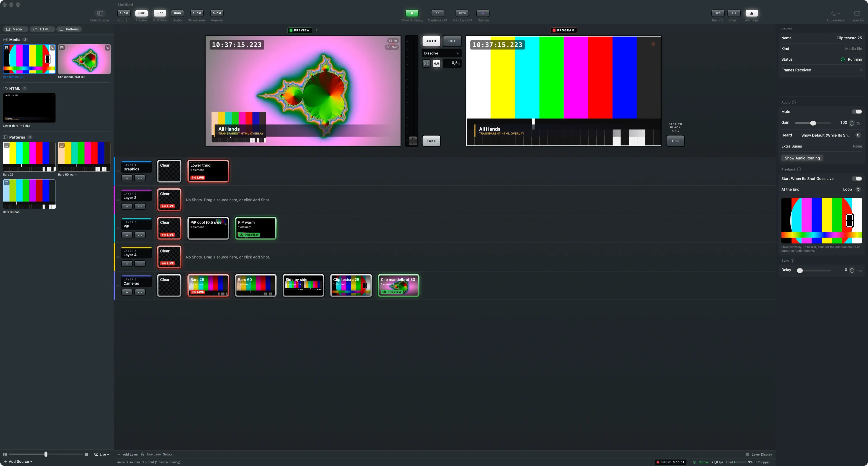868x466 pixels.
Task: Open the Dissolve transition dropdown
Action: coord(441,53)
